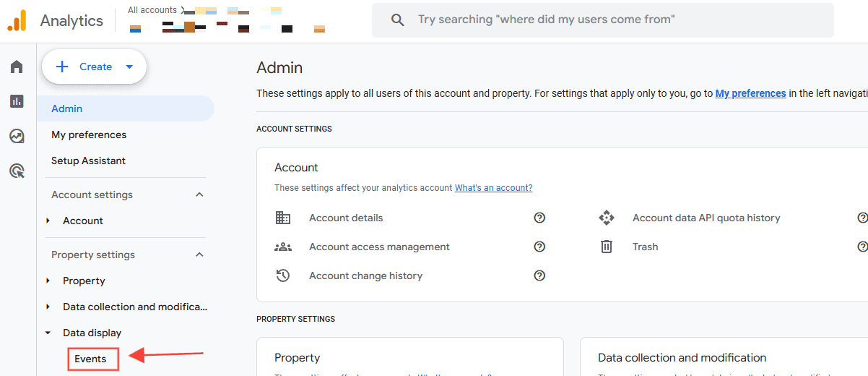Open the Advertising target icon in left rail
This screenshot has height=376, width=868.
17,171
